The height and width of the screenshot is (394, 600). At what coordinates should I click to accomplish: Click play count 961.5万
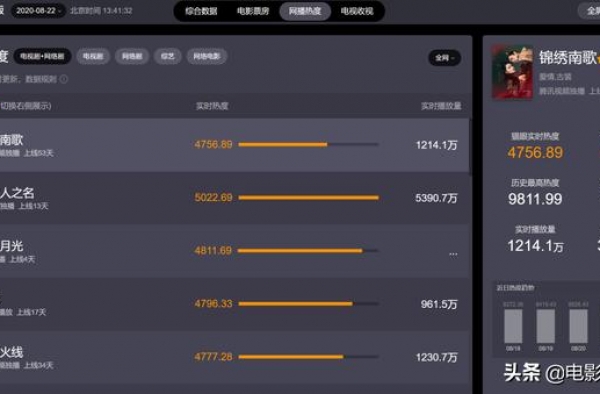coord(439,304)
